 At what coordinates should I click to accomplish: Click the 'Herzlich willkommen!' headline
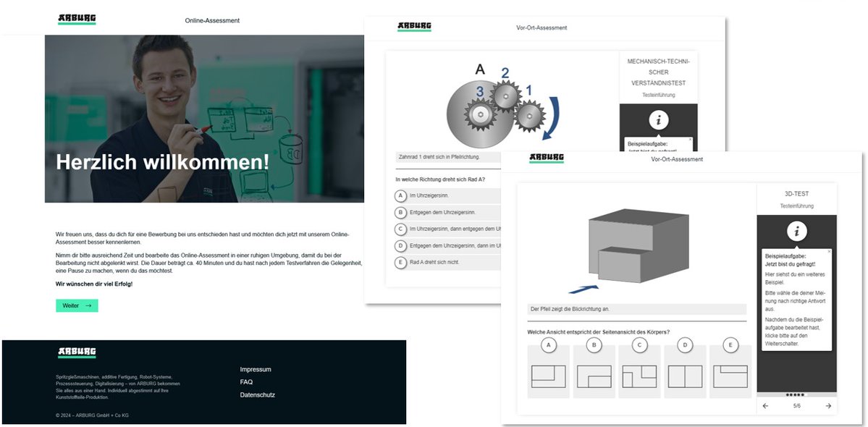click(163, 162)
